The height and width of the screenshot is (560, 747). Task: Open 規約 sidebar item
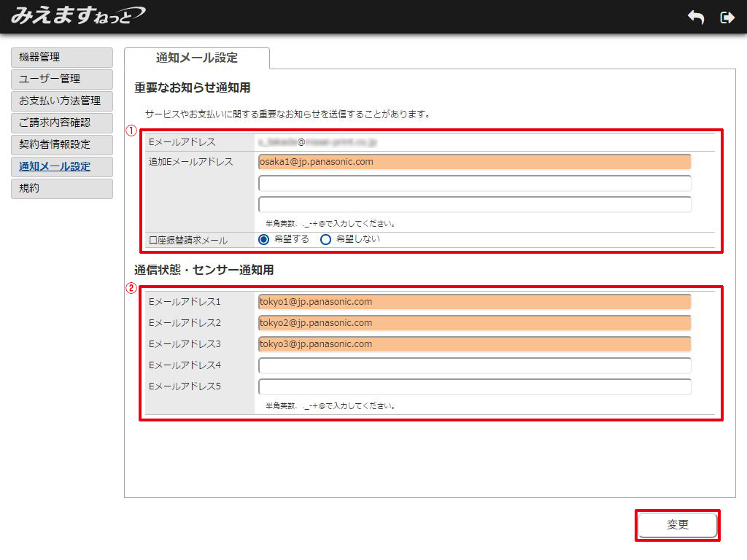(x=62, y=188)
